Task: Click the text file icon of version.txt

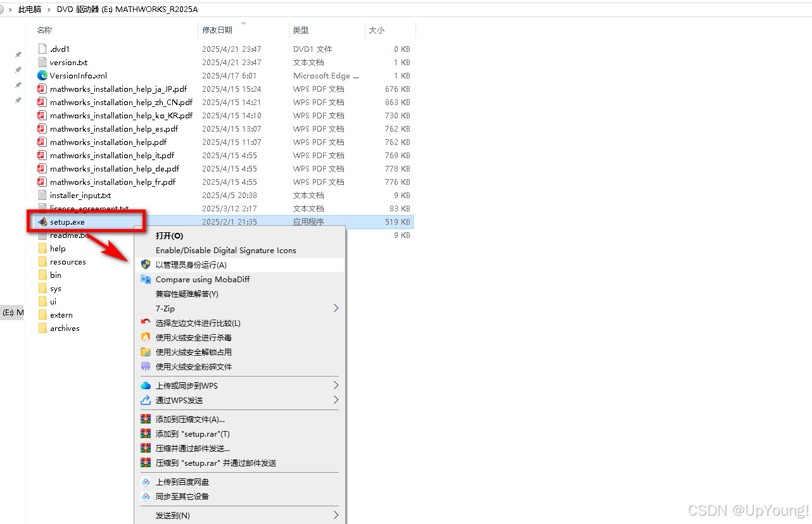Action: point(42,62)
